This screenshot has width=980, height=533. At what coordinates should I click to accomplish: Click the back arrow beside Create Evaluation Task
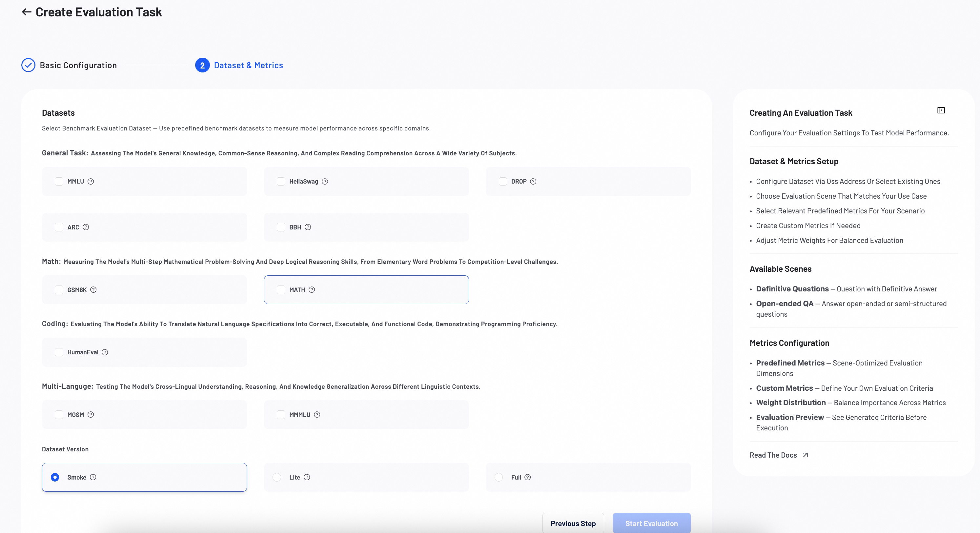point(26,12)
